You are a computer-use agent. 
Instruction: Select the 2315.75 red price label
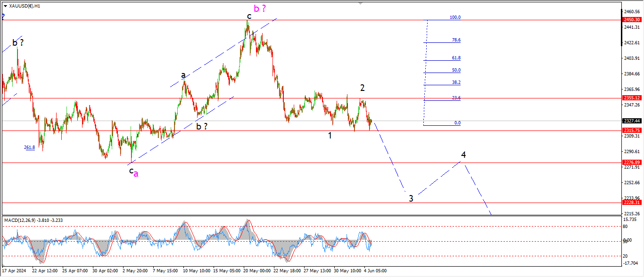pos(631,130)
